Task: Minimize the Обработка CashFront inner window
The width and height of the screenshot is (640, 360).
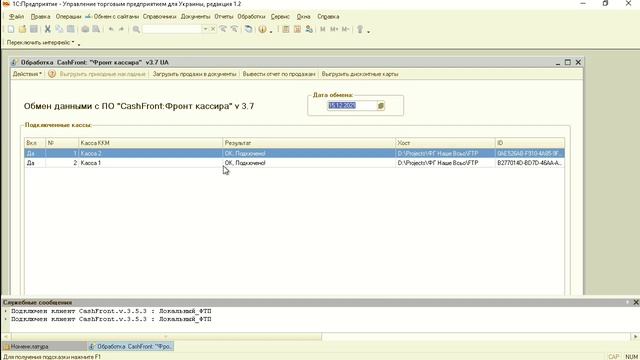Action: click(558, 62)
